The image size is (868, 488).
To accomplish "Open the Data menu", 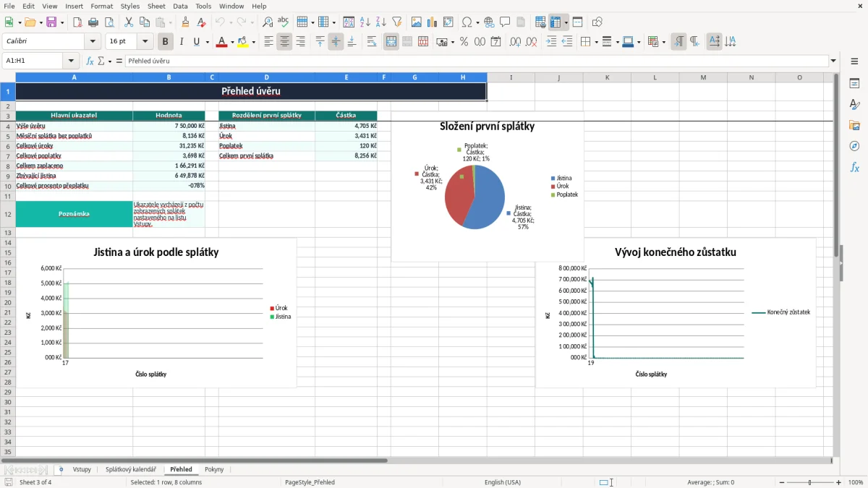I will coord(180,6).
